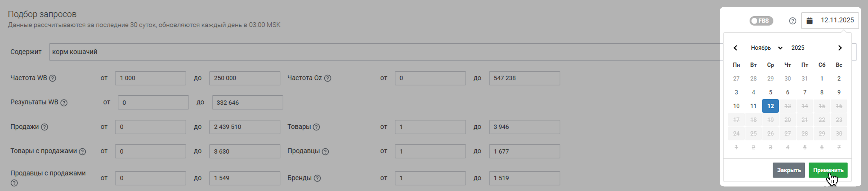Open the Продажи help icon
Image resolution: width=868 pixels, height=191 pixels.
coord(45,127)
